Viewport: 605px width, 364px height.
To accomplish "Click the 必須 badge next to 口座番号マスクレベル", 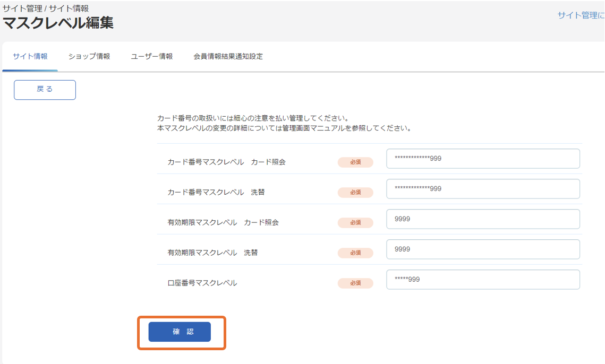I will 355,283.
